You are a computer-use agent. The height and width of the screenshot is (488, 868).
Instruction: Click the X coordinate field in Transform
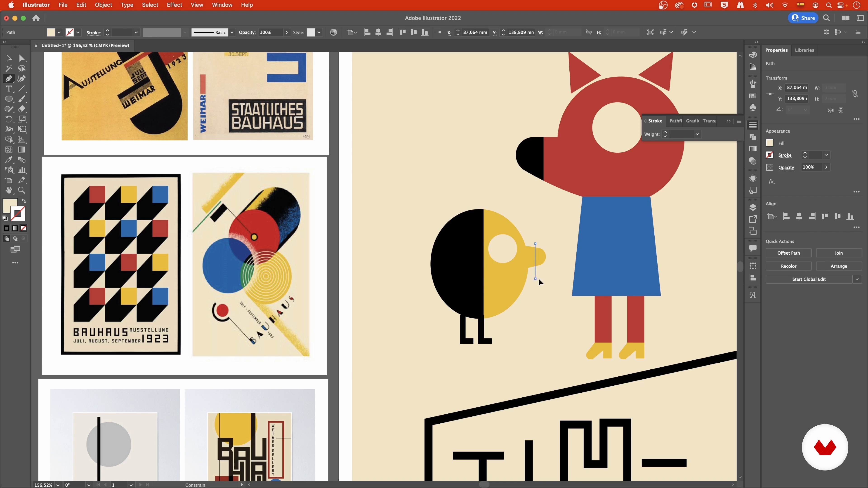point(797,88)
